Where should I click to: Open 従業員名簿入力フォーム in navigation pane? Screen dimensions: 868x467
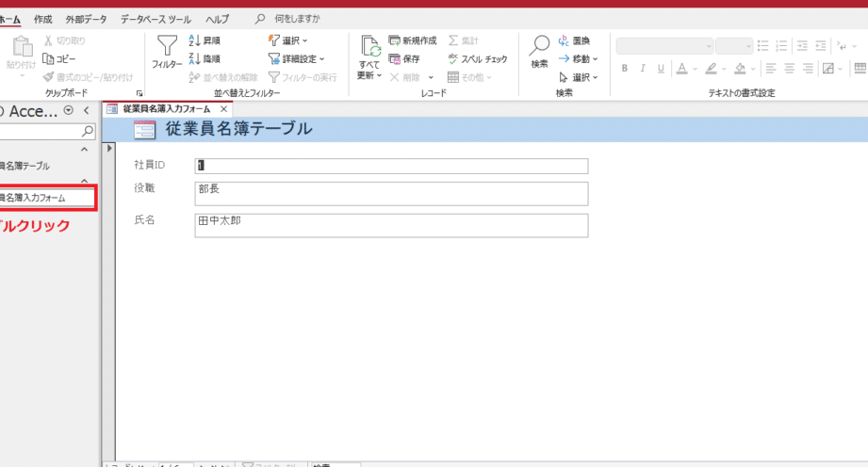click(38, 198)
